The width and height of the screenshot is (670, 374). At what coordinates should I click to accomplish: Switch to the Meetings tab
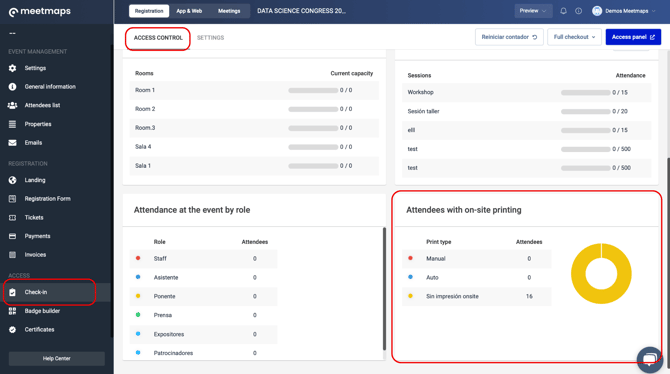click(x=229, y=11)
